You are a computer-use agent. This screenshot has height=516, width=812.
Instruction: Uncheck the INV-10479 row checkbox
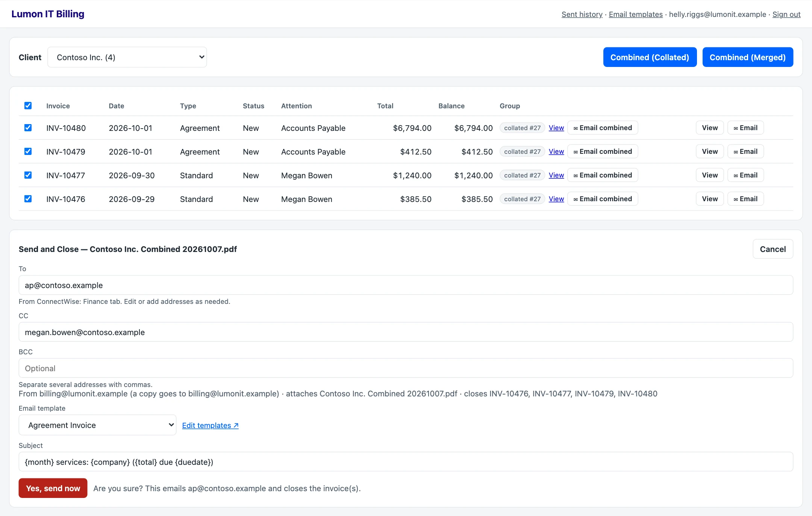point(28,152)
